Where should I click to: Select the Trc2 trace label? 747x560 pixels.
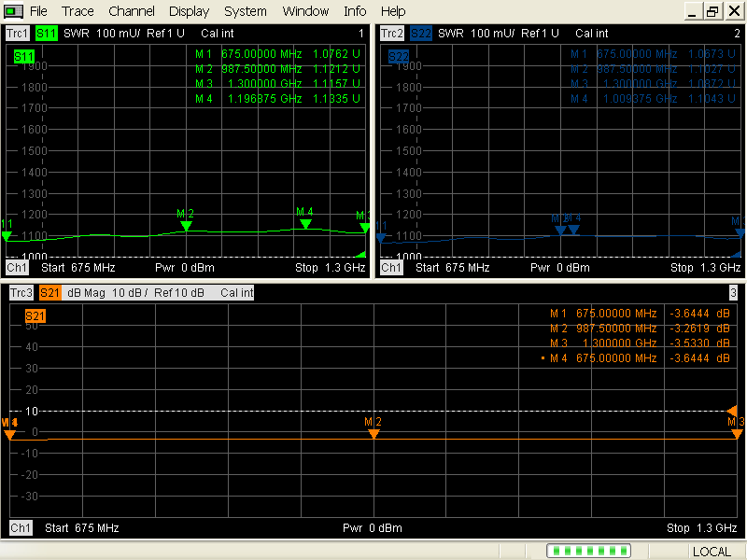coord(392,34)
